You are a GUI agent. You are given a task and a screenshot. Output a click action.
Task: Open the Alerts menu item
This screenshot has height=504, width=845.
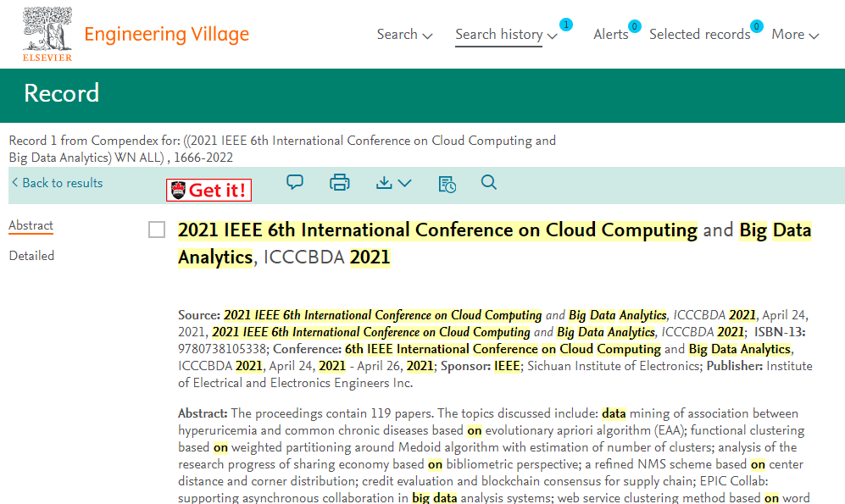610,35
